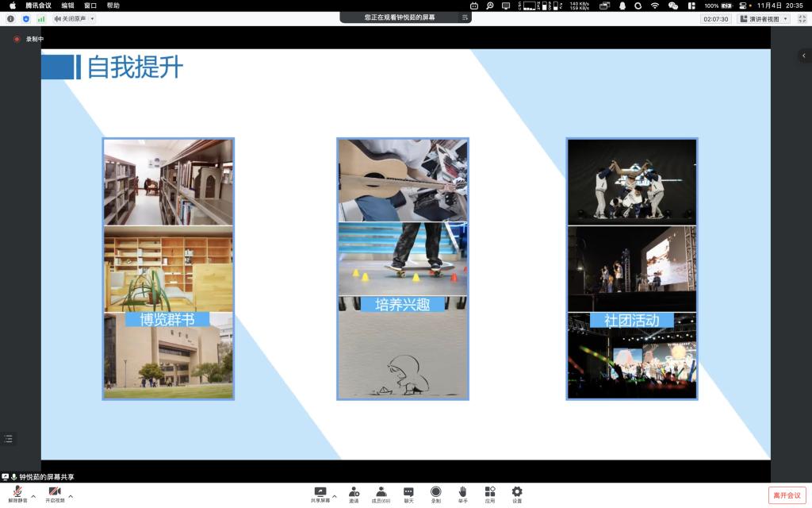Turn on video with 开启视频
Screen dimensions: 812x508
54,493
